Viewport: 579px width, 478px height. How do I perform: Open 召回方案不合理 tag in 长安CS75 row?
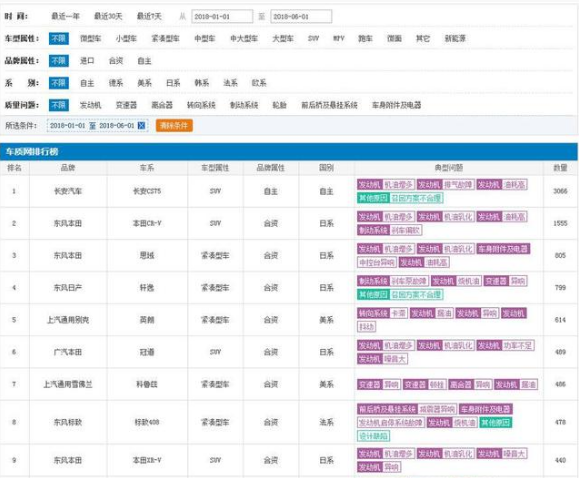coord(416,198)
